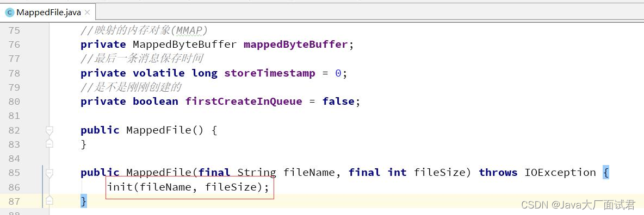
Task: Click the fold end marker at line 83
Action: 49,144
